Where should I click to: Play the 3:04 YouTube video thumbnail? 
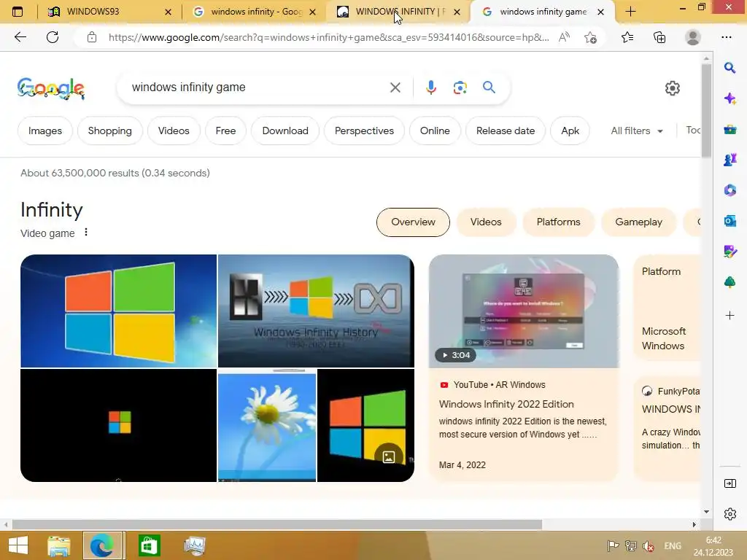[x=524, y=311]
